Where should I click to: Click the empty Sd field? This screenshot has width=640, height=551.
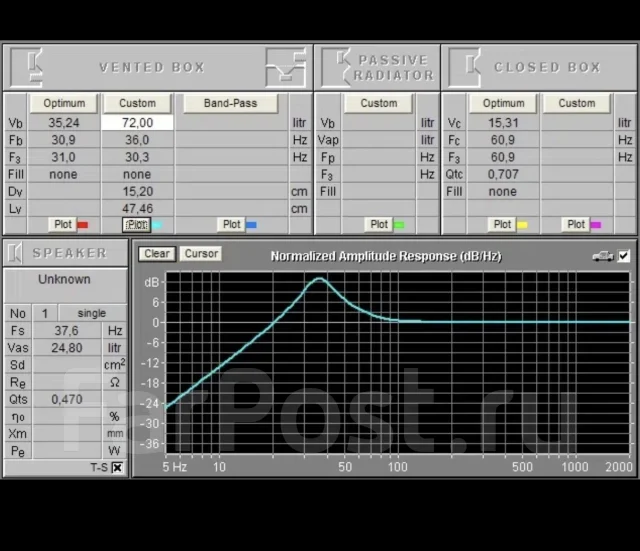[x=67, y=365]
